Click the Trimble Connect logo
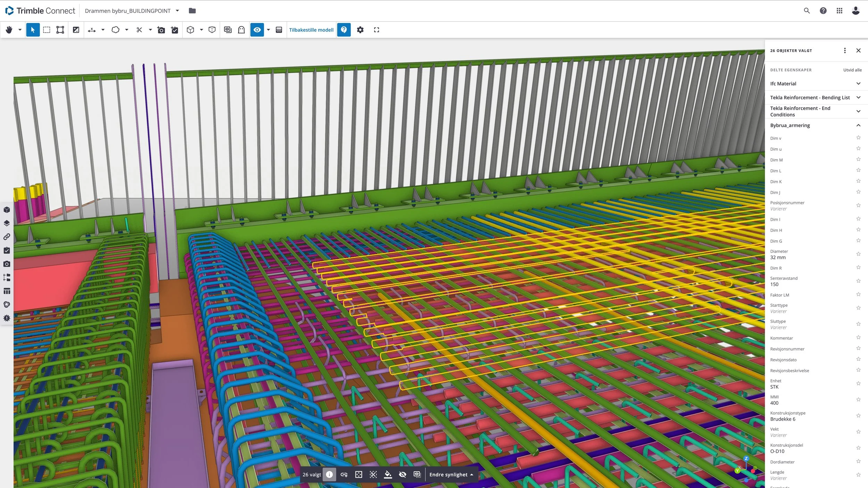The width and height of the screenshot is (868, 488). (x=40, y=11)
